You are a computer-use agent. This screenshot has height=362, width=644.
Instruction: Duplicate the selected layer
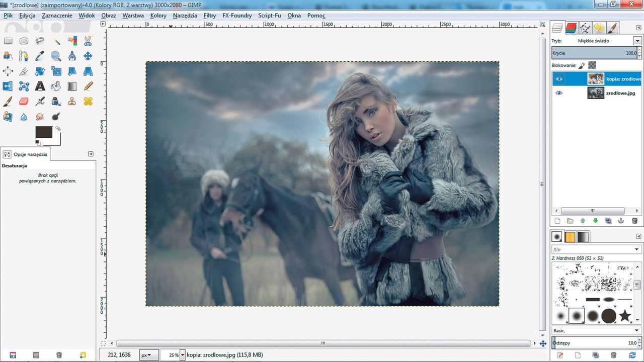[608, 221]
